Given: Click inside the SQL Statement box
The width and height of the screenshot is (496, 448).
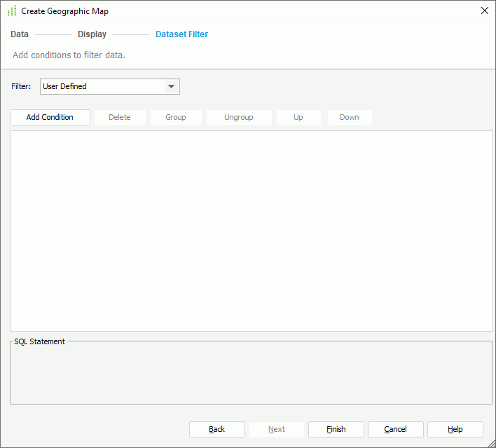Looking at the screenshot, I should coord(251,375).
